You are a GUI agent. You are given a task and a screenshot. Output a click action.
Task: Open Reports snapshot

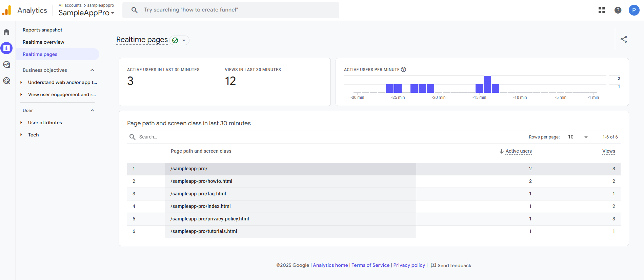tap(42, 30)
